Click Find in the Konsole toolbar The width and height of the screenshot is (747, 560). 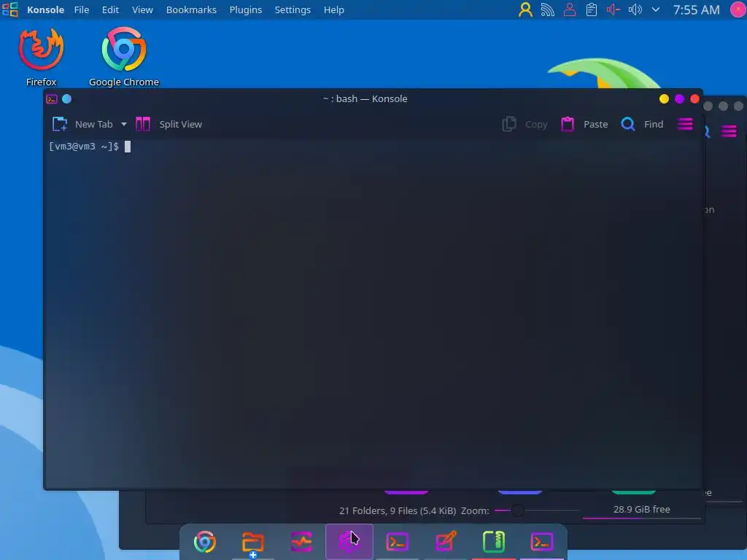click(642, 124)
